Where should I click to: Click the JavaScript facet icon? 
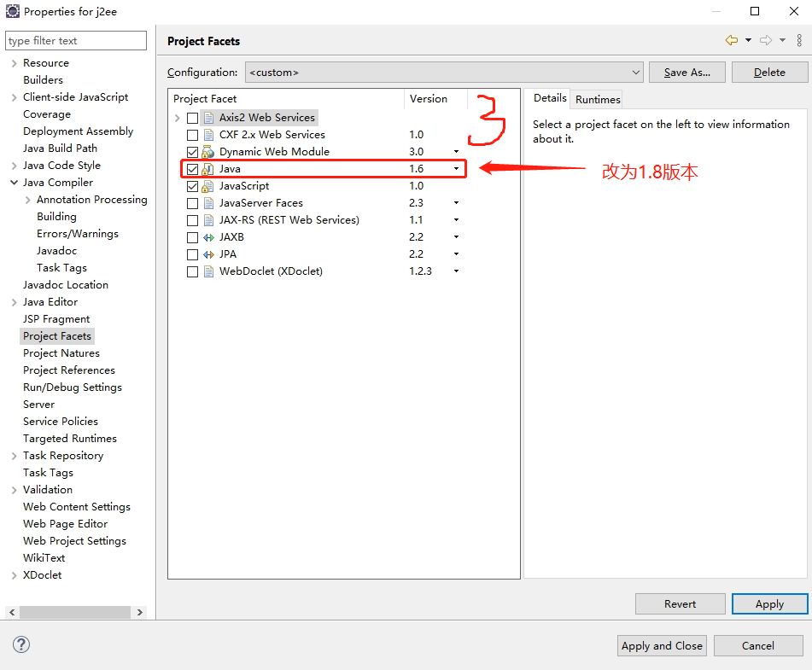208,186
